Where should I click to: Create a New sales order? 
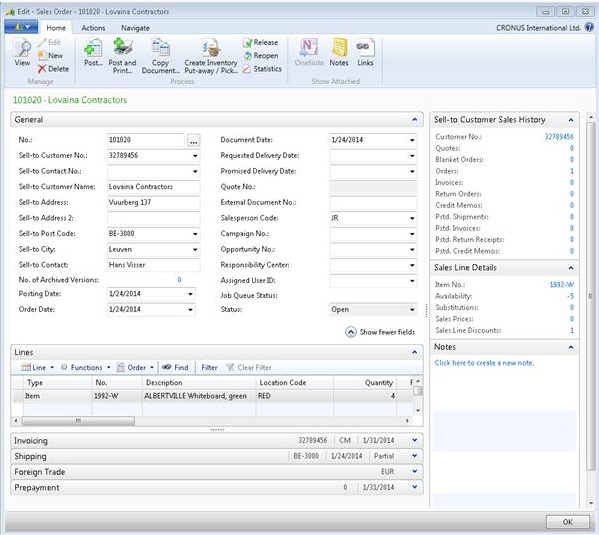[x=50, y=55]
